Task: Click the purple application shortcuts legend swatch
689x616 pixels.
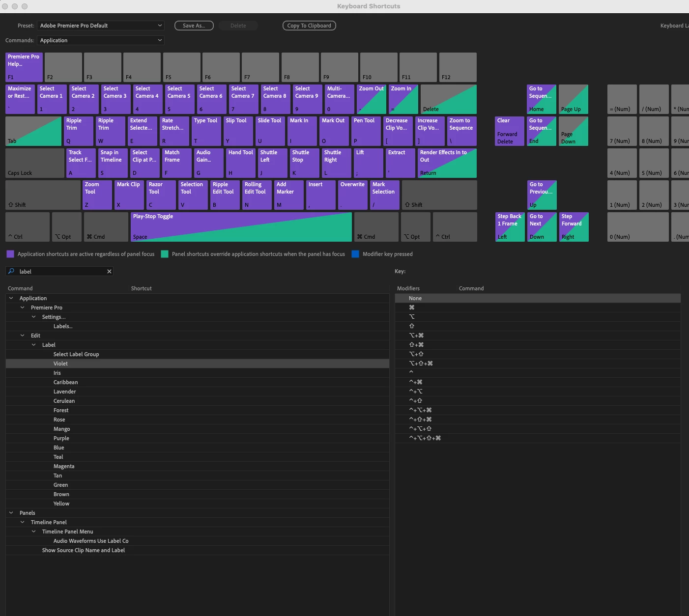Action: (10, 254)
